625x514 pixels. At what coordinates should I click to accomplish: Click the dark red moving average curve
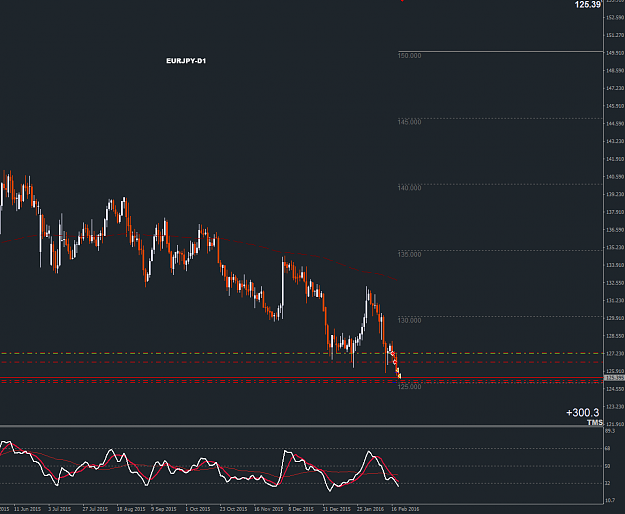[199, 237]
